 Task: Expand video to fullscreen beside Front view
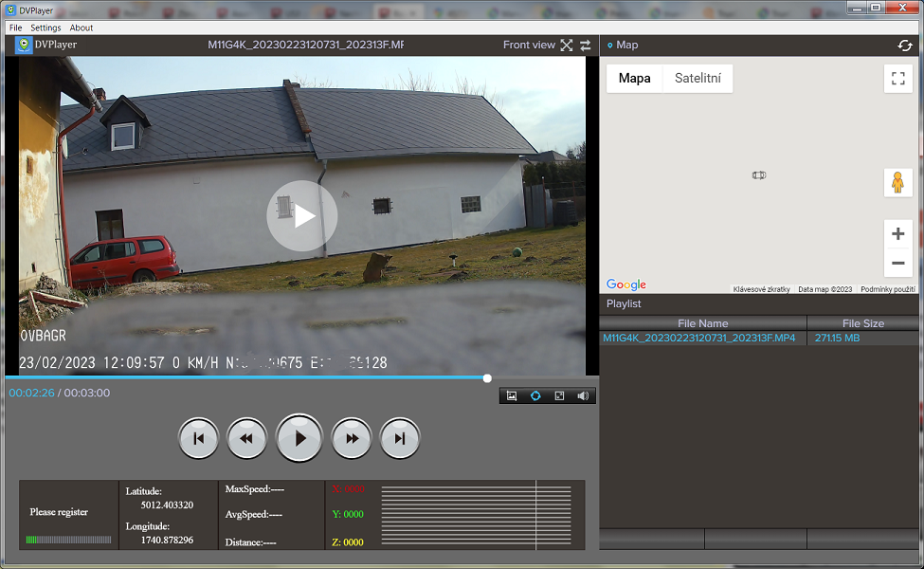click(x=567, y=46)
